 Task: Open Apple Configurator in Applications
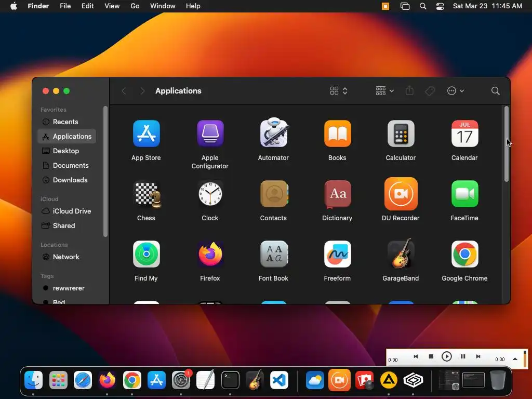(210, 134)
